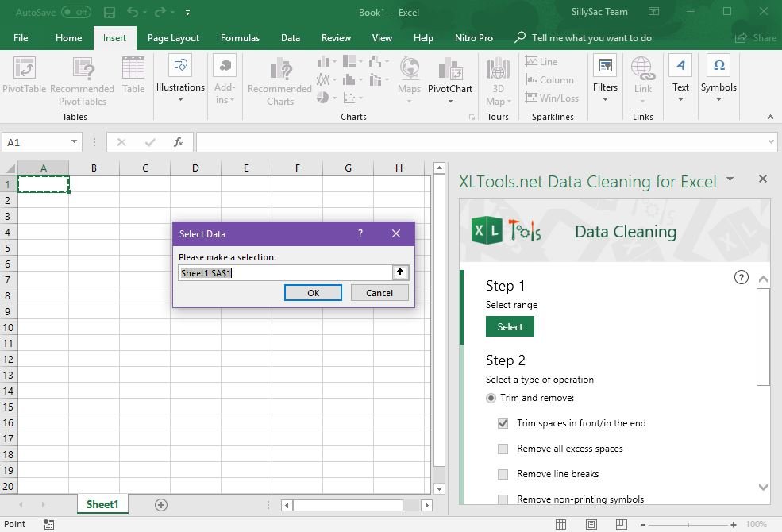This screenshot has height=532, width=782.
Task: Toggle AutoSave switch
Action: pyautogui.click(x=76, y=12)
